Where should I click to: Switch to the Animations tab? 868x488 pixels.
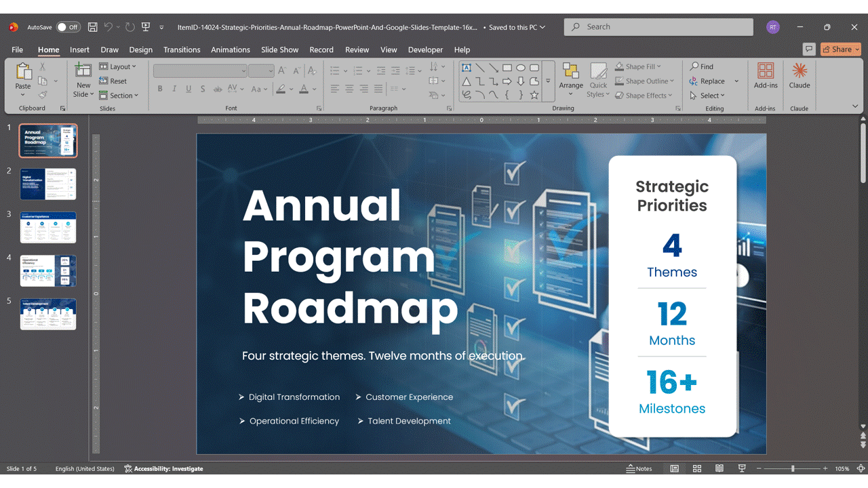231,49
